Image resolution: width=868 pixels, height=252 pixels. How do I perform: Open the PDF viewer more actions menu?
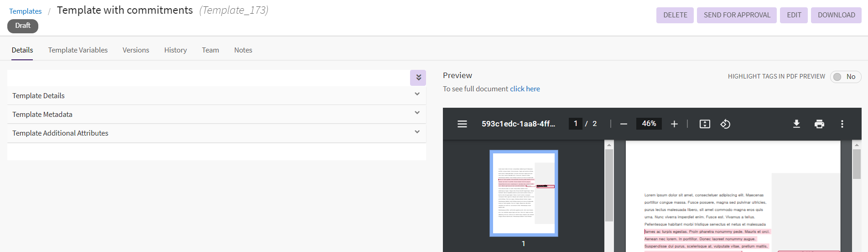842,124
